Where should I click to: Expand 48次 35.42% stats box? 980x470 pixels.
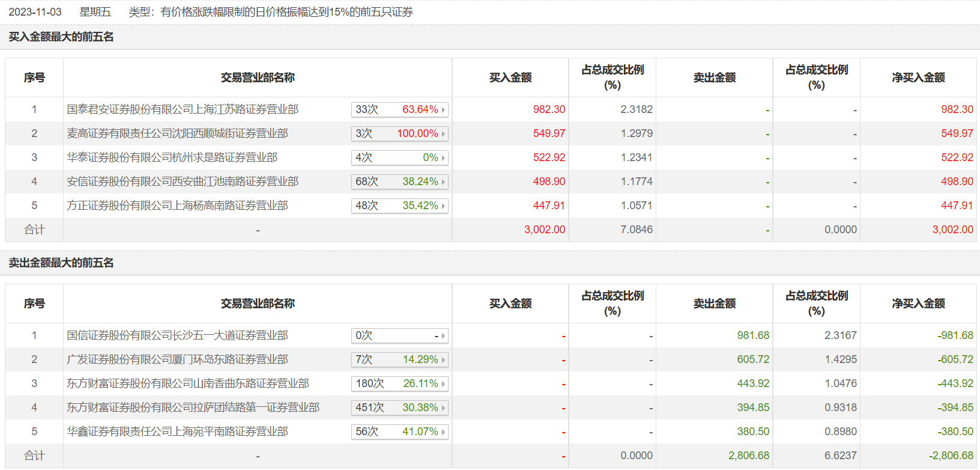(x=400, y=206)
